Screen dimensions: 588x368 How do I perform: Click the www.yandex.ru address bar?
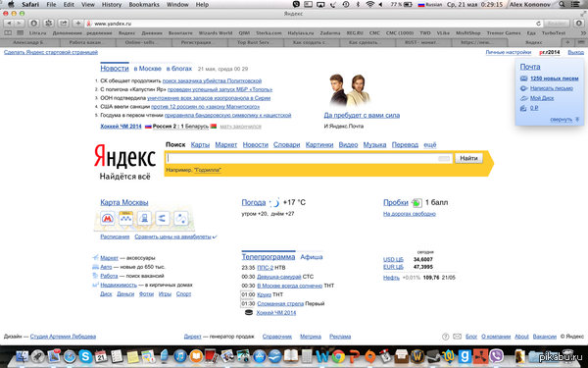[x=315, y=24]
